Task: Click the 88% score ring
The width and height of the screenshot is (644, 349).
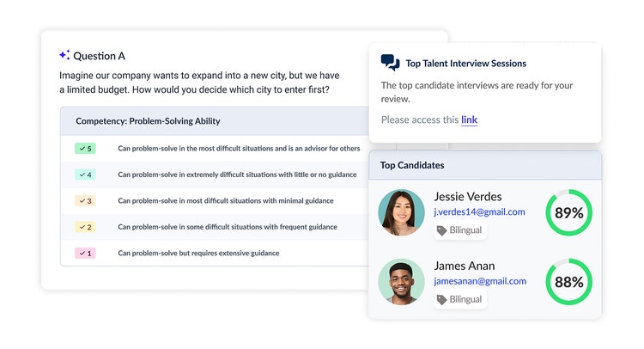Action: (x=568, y=282)
